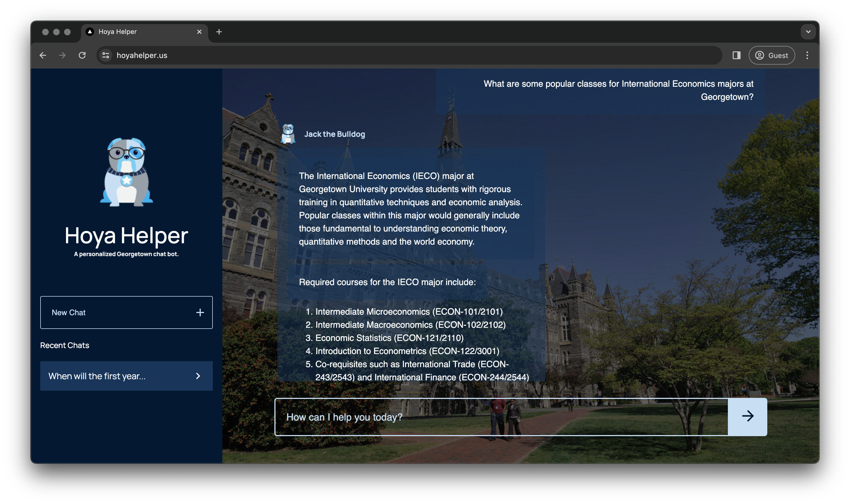Go back using the browser back arrow
850x504 pixels.
point(43,55)
